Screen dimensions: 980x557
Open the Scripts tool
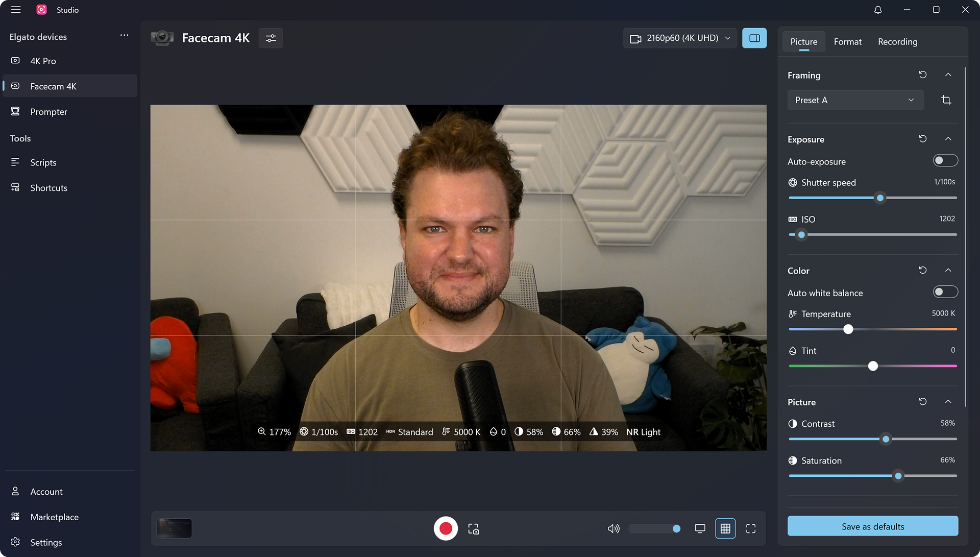[x=70, y=162]
